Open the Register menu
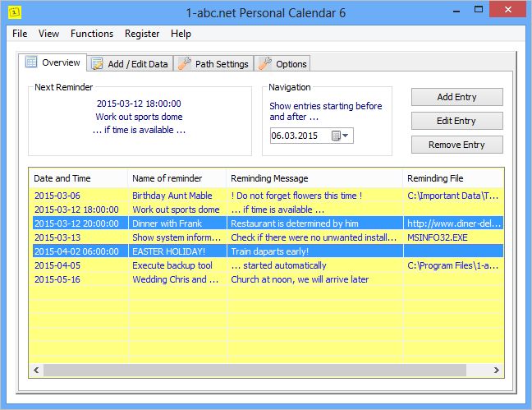Viewport: 532px width, 410px height. (x=142, y=34)
